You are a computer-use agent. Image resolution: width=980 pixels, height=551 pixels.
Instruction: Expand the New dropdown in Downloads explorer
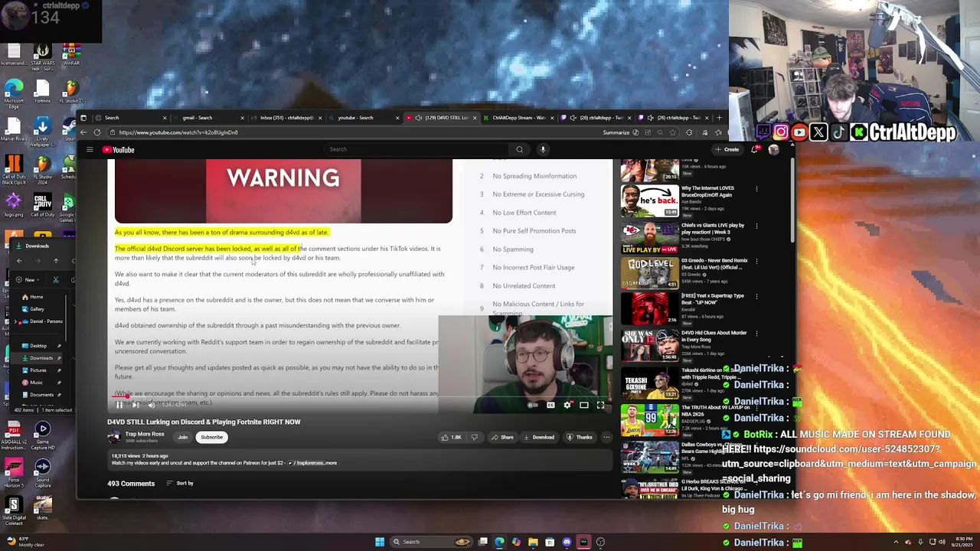(x=28, y=279)
